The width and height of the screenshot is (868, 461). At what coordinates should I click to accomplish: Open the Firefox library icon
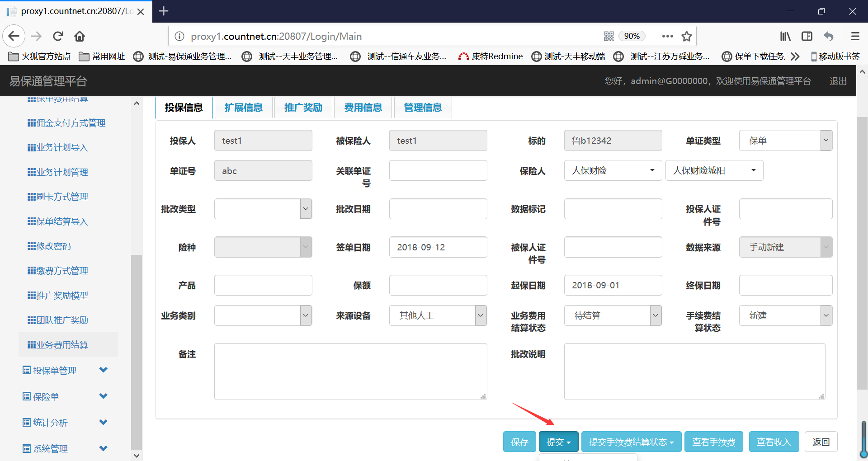[785, 36]
